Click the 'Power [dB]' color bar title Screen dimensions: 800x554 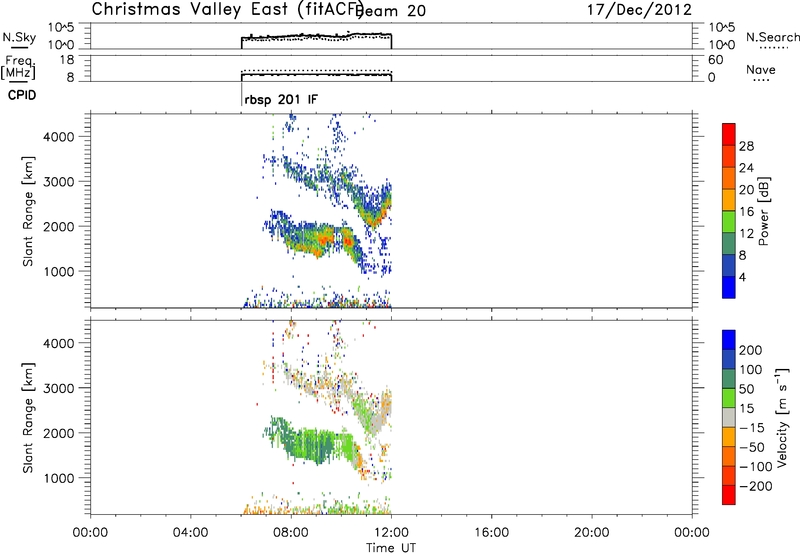[763, 211]
